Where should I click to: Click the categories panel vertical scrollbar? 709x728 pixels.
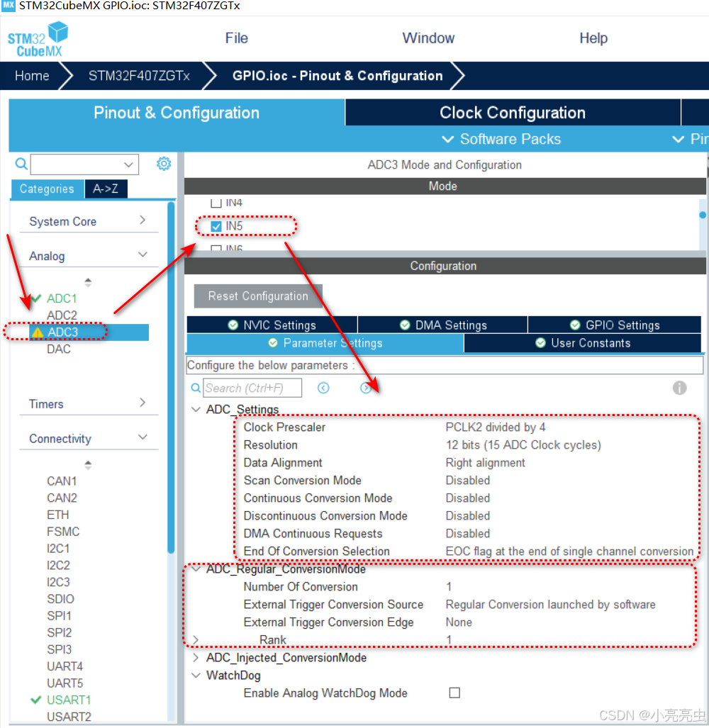pos(171,377)
